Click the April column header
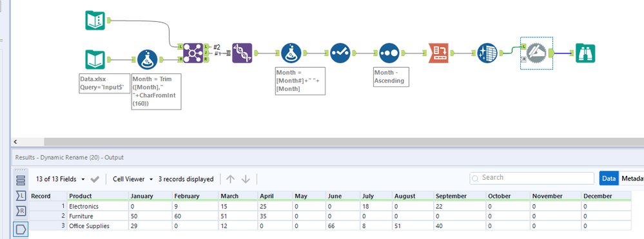644x239 pixels. click(x=275, y=196)
